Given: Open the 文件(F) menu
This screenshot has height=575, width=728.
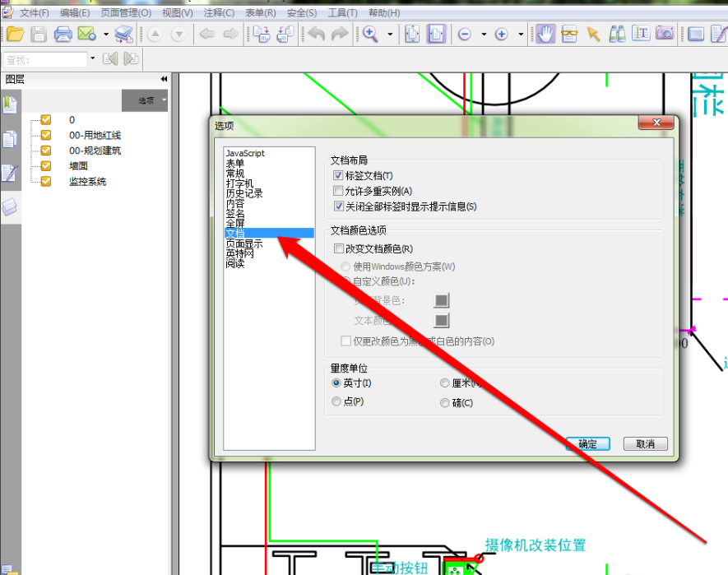Looking at the screenshot, I should coord(34,12).
